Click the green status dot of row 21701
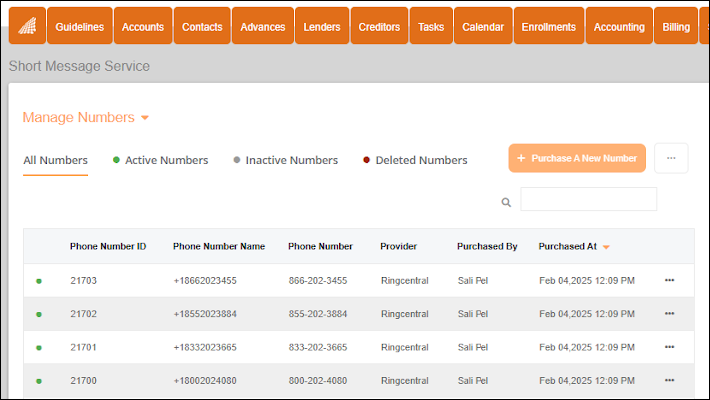The height and width of the screenshot is (400, 710). [39, 348]
